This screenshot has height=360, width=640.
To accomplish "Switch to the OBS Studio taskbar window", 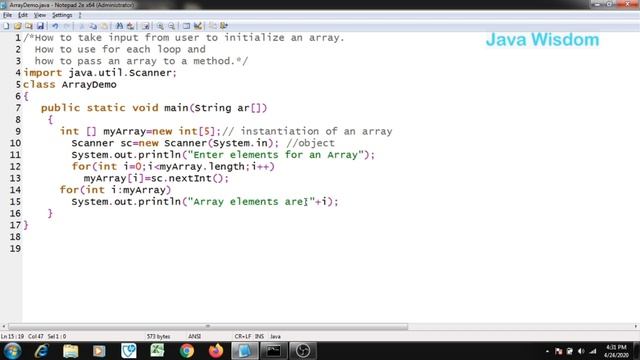I will point(303,351).
